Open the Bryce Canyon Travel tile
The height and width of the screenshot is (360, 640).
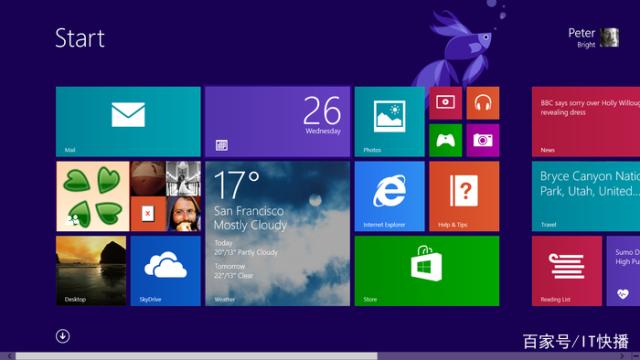pyautogui.click(x=586, y=196)
